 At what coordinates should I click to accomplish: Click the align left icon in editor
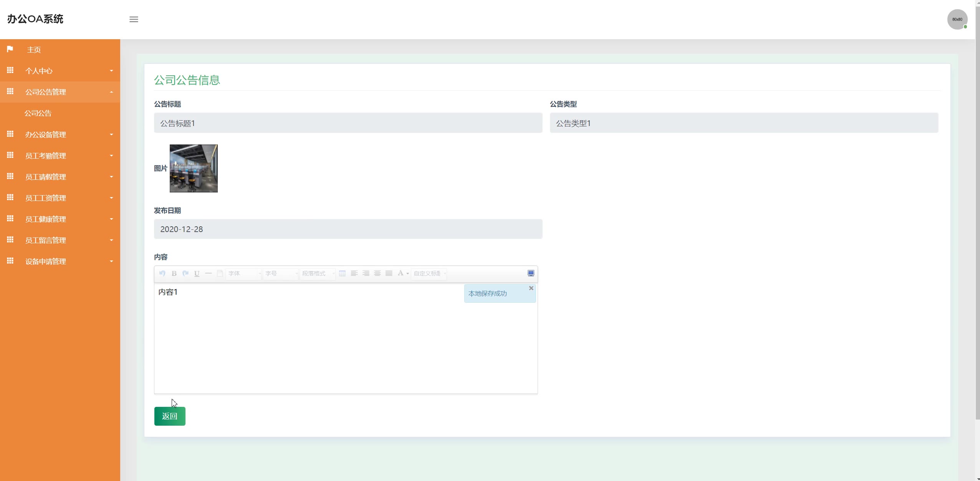[x=354, y=274]
